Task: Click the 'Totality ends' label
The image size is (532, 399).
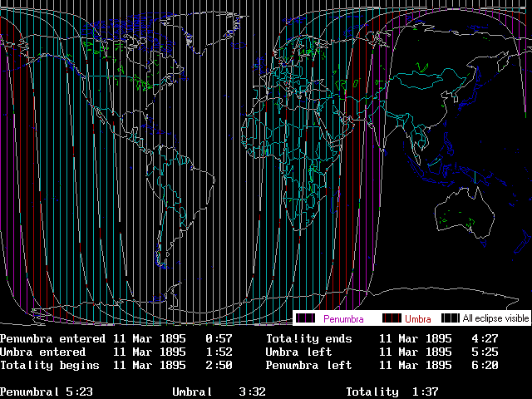Action: click(309, 339)
